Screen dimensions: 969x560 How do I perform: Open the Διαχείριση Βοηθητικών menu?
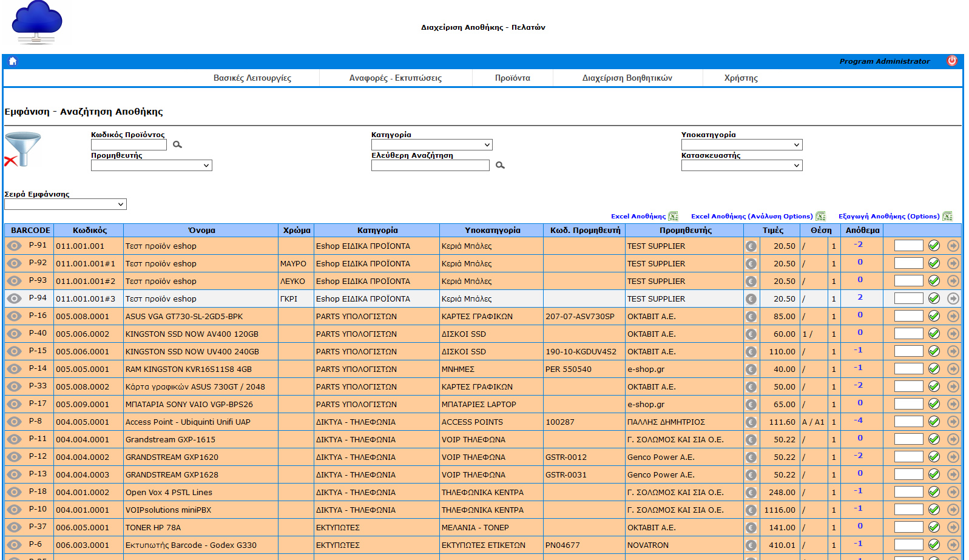[627, 78]
